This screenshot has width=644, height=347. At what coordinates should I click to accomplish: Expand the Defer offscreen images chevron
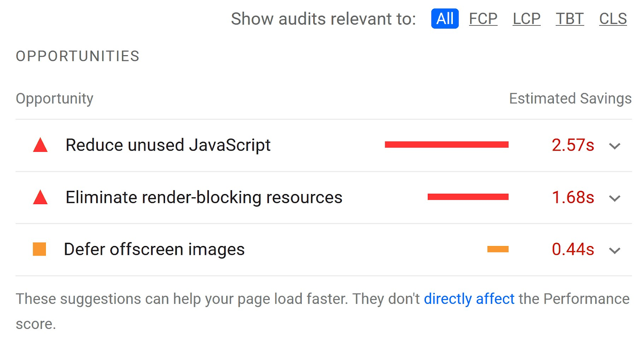(x=615, y=250)
